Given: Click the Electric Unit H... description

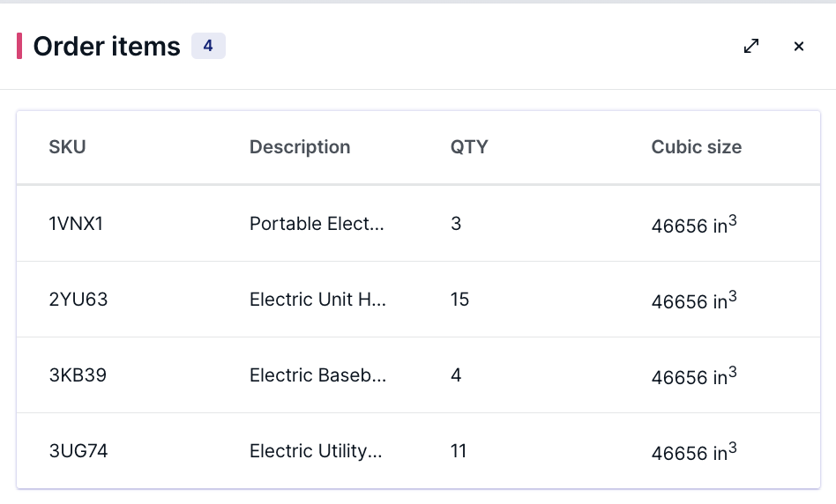Looking at the screenshot, I should pos(317,300).
